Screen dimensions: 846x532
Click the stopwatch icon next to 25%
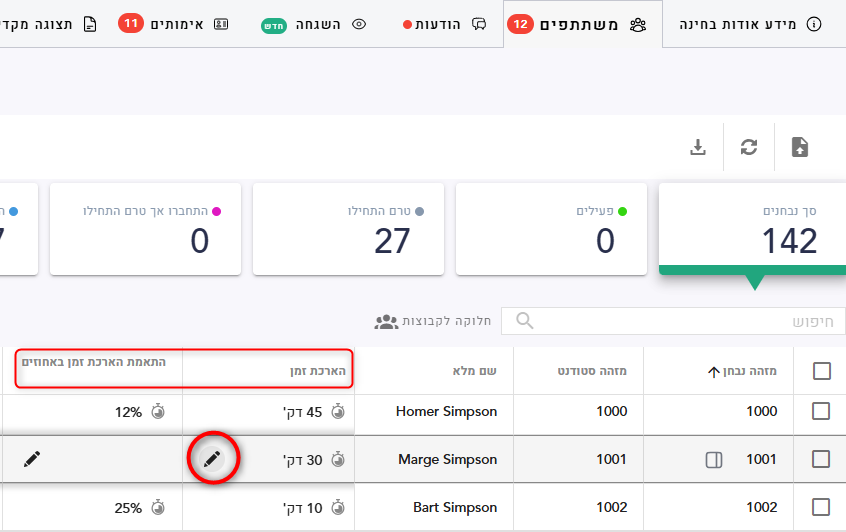point(158,507)
